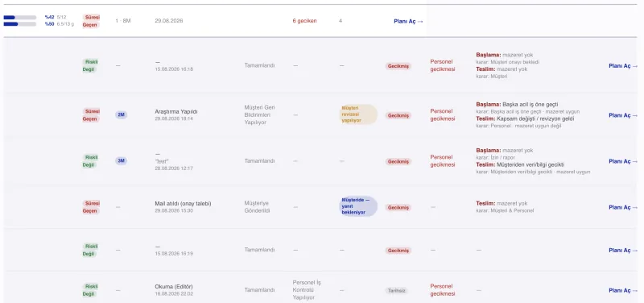Click Riskli Değil badge in 16:18 row
This screenshot has height=303, width=644.
tap(90, 66)
